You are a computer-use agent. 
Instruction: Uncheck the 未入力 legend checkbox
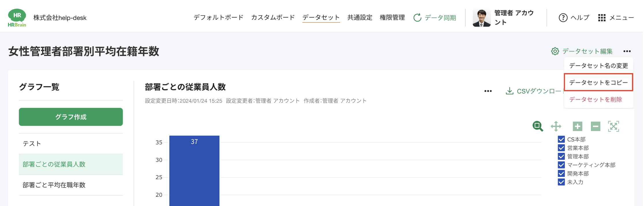pos(561,182)
